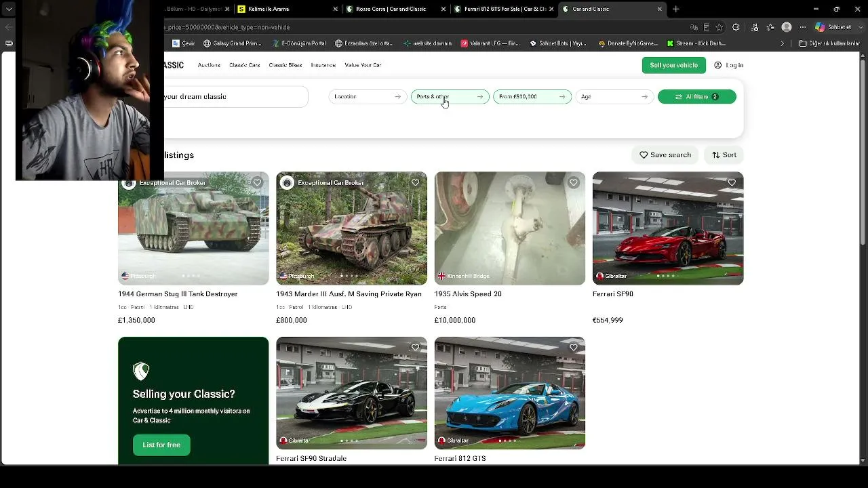868x488 pixels.
Task: Open the Sohbet Botu bookmark
Action: (x=557, y=43)
